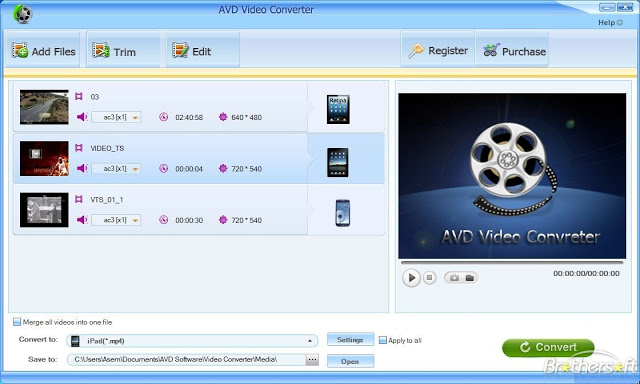Click the iPad output profile icon for VIDEO_TS
This screenshot has height=384, width=640.
click(x=338, y=162)
